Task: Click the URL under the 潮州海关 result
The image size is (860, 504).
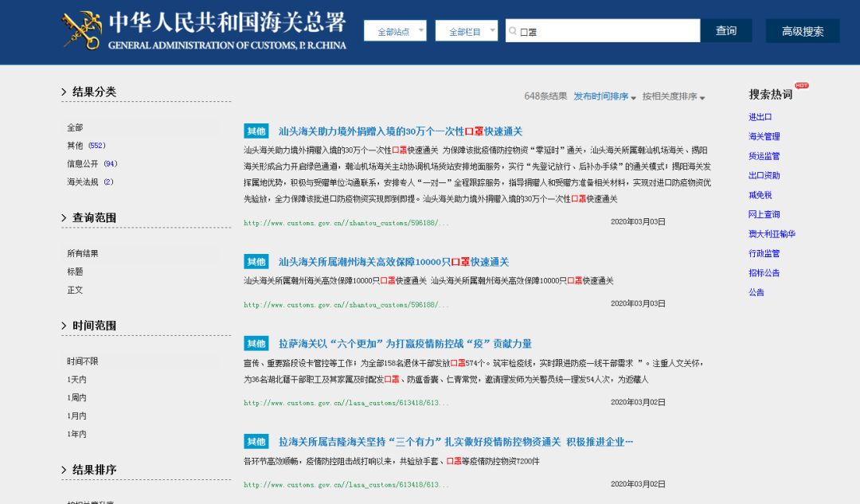Action: click(346, 305)
